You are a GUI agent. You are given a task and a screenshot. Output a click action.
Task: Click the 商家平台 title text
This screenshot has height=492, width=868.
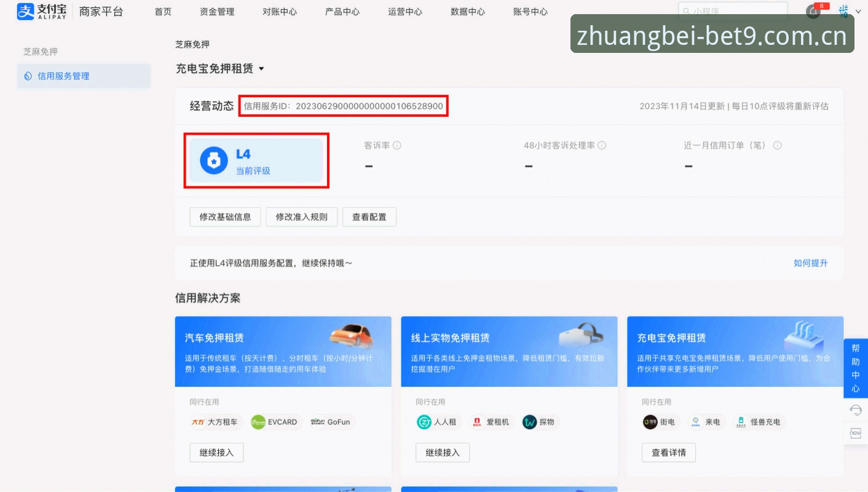pyautogui.click(x=101, y=12)
